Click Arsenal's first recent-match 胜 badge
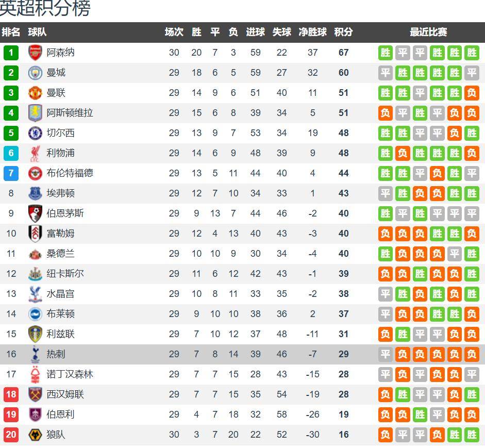This screenshot has height=448, width=485. click(386, 53)
